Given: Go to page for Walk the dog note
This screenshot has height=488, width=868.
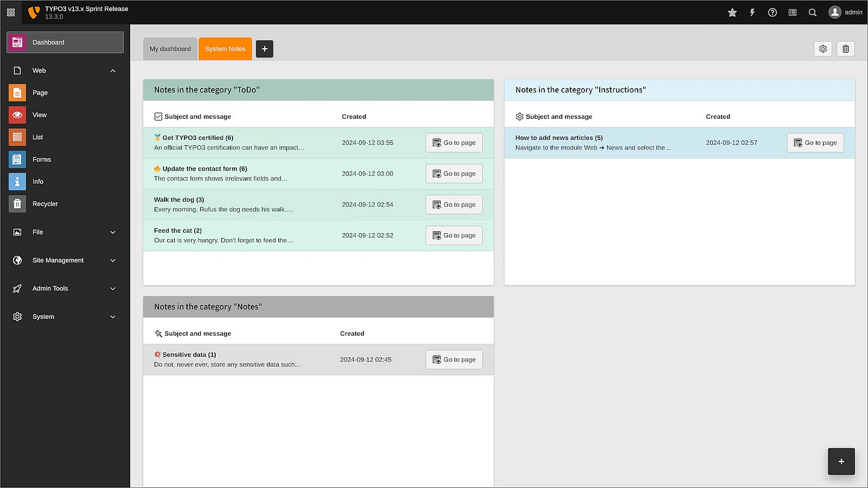Looking at the screenshot, I should pos(454,204).
